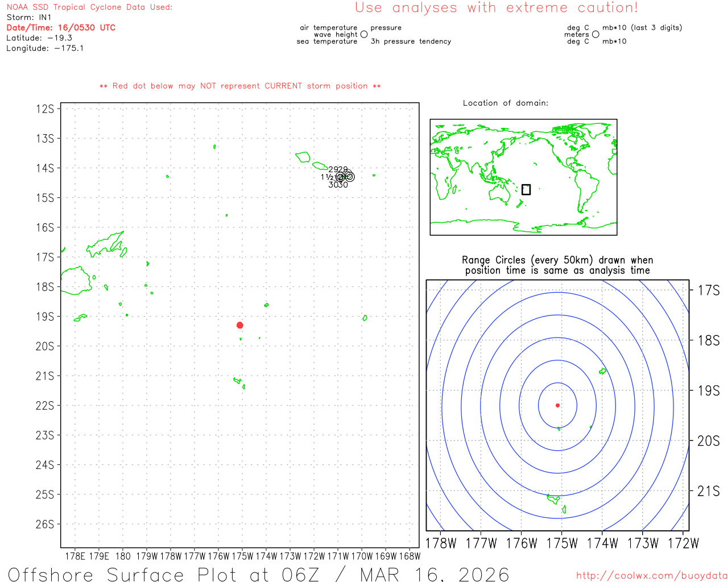Click the '3h pressure tendency' legend label
728x582 pixels.
pyautogui.click(x=411, y=41)
